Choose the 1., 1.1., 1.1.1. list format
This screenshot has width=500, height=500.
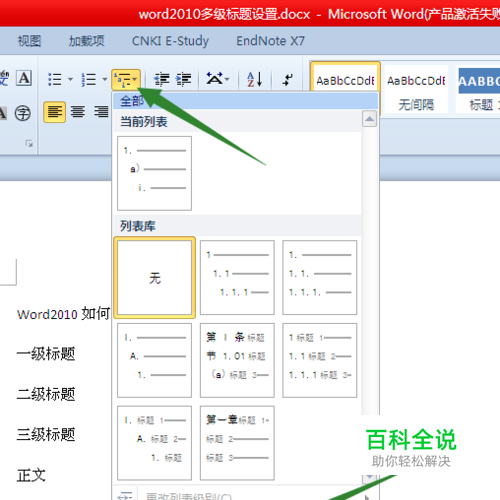(x=320, y=277)
